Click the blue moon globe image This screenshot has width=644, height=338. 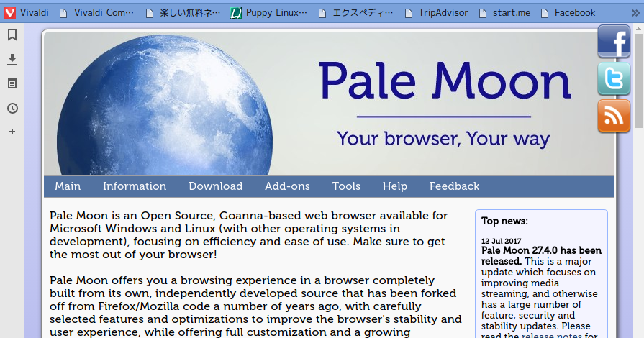tap(165, 106)
